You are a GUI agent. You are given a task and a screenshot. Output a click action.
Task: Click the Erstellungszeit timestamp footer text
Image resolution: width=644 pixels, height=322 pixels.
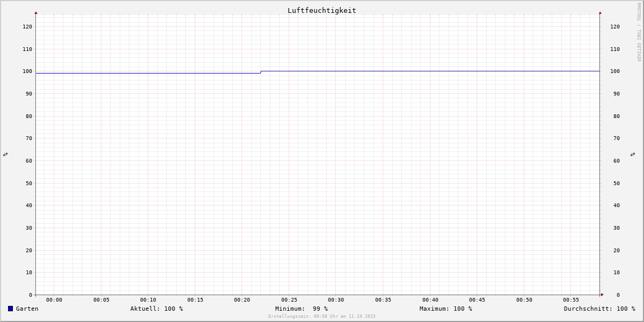322,317
